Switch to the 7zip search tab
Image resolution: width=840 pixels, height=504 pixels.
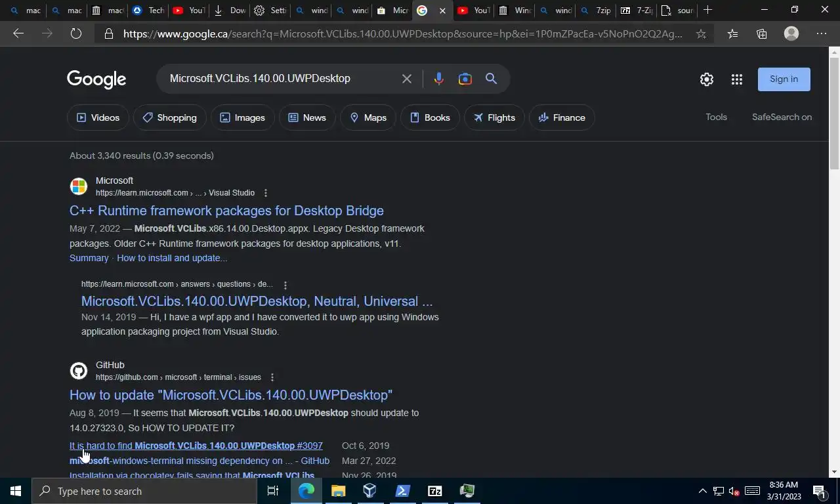click(595, 10)
